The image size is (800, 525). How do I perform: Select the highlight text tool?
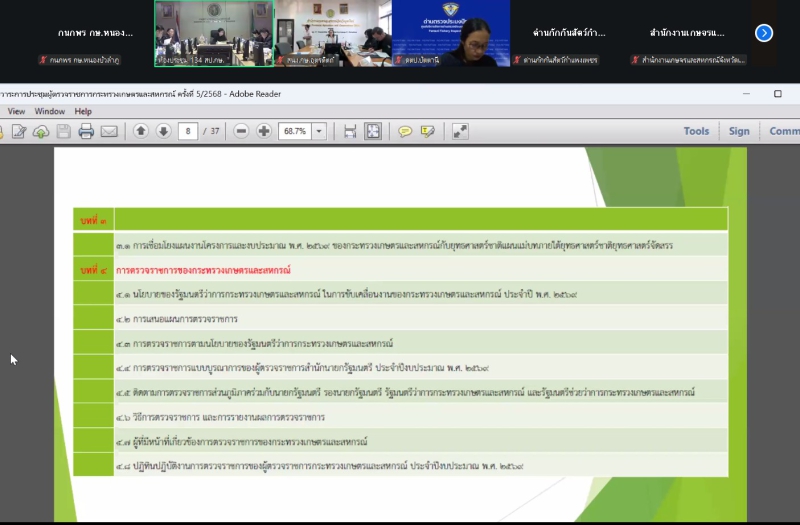point(428,131)
